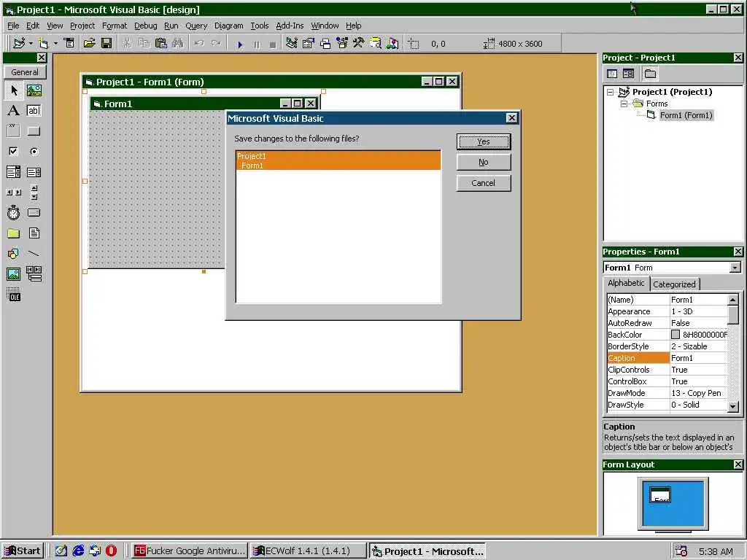The image size is (747, 560).
Task: Select the ComboBox control in the toolbox
Action: click(x=13, y=171)
